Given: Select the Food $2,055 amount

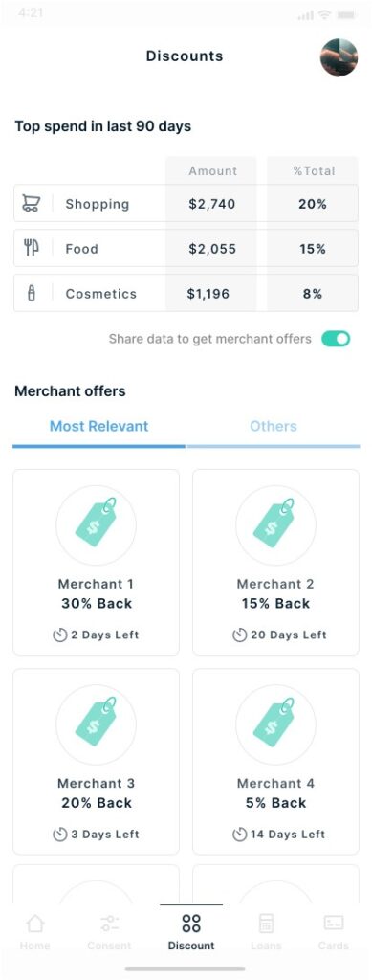Looking at the screenshot, I should (212, 249).
